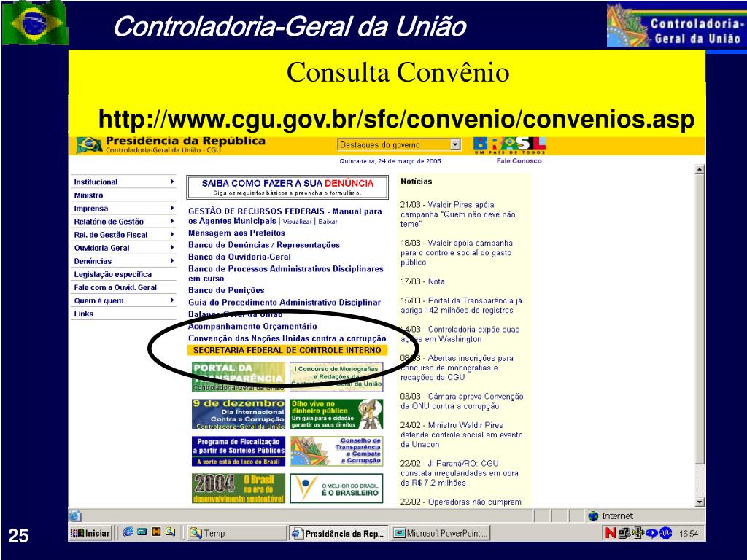Screen dimensions: 747x560
Task: Launch Internet Explorer from quick launch bar
Action: (128, 532)
